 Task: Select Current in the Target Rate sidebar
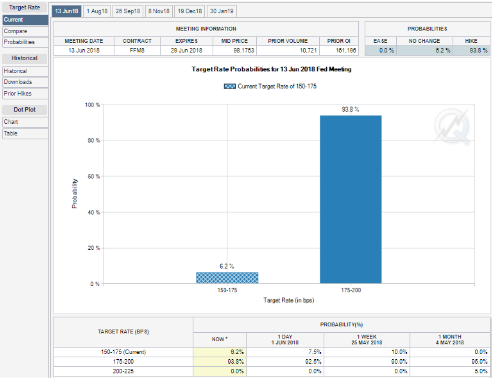point(25,20)
